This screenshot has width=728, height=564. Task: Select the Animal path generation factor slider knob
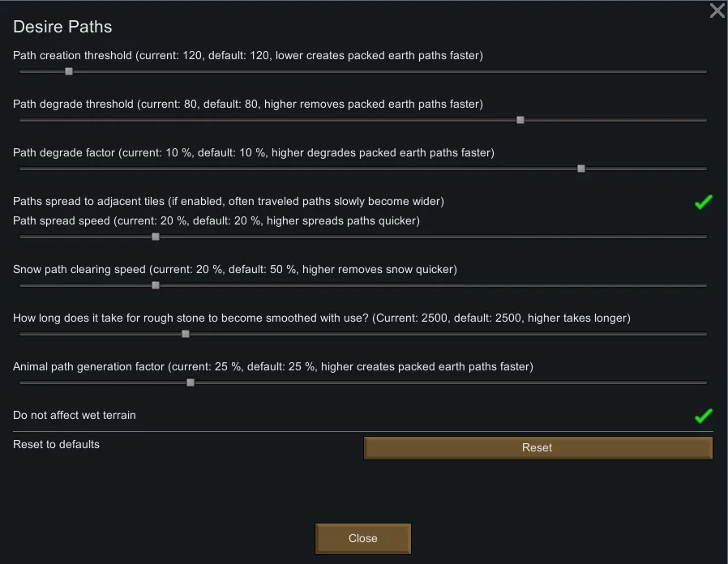tap(191, 382)
